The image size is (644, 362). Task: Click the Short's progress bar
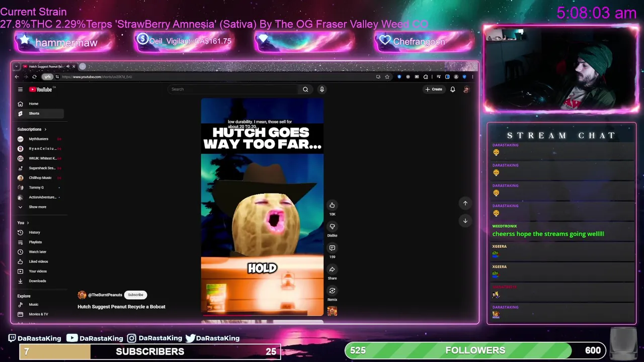(262, 316)
